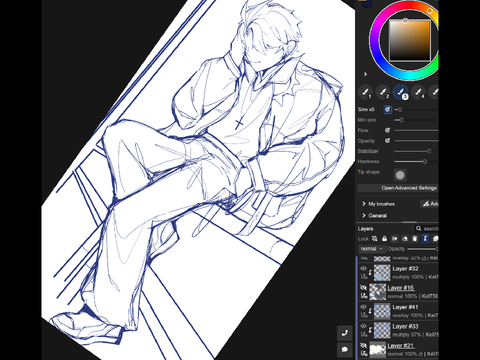Screen dimensions: 480x360
Task: Click owner icon on Layer #41 row
Action: (364, 315)
